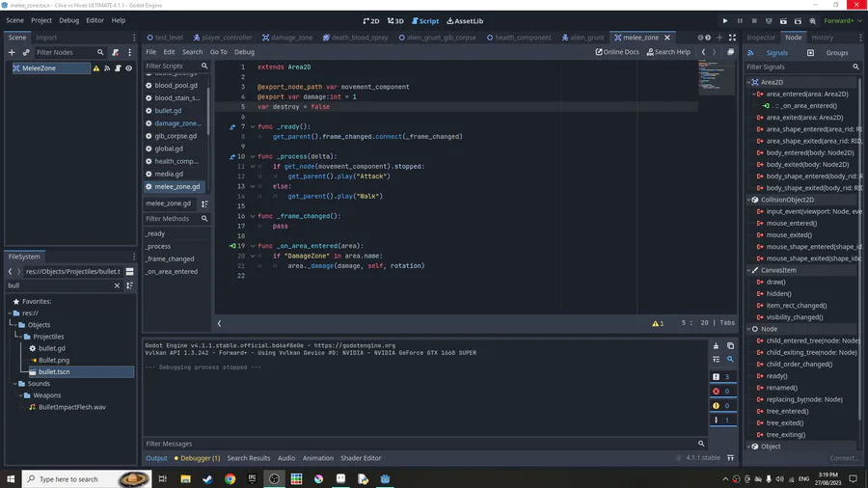Open the attached script icon on MeleeZone
Image resolution: width=868 pixels, height=488 pixels.
tap(118, 68)
